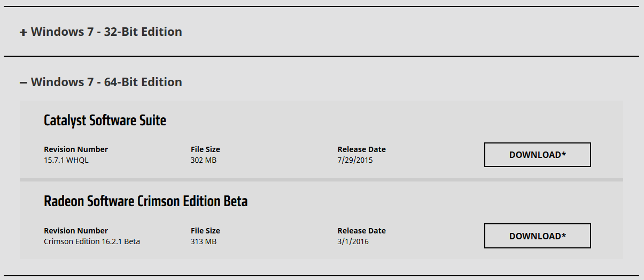Select the Crimson Edition 16.2.1 Beta text
Screen dimensions: 644x280
click(x=92, y=241)
